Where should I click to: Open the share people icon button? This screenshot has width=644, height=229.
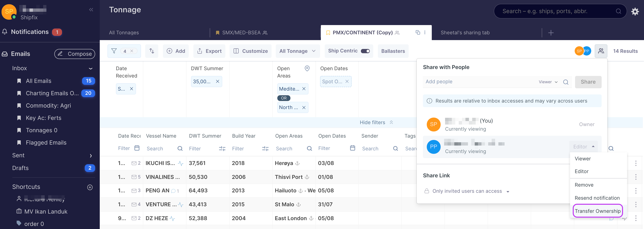click(x=601, y=51)
